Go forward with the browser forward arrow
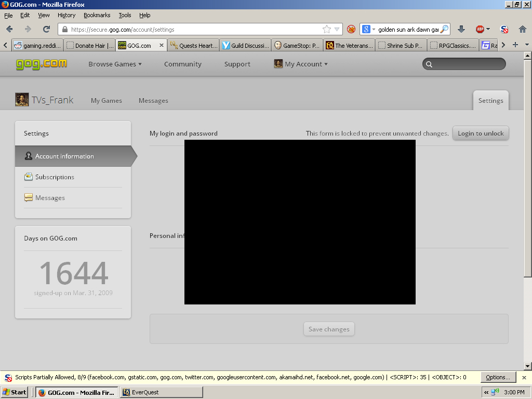Image resolution: width=532 pixels, height=399 pixels. [28, 29]
